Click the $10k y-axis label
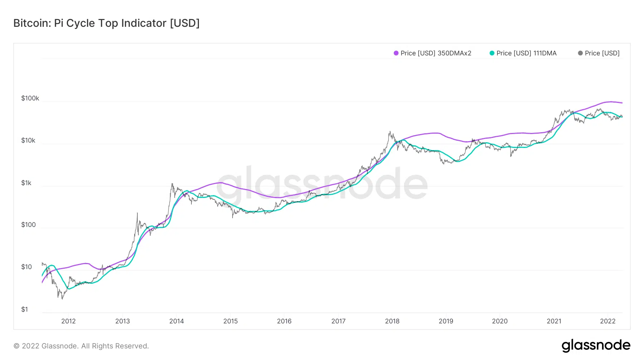Viewport: 644px width, 362px height. [x=28, y=140]
